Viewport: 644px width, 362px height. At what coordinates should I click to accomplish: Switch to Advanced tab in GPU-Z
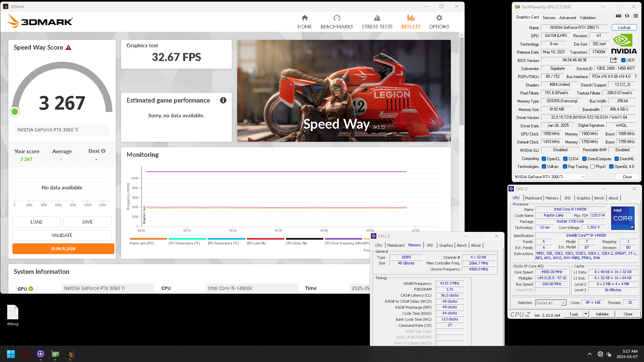coord(568,18)
